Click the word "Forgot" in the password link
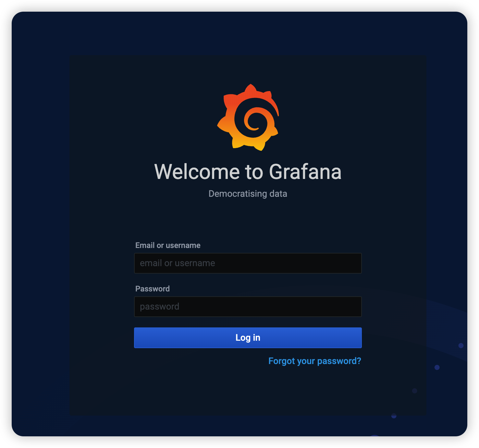 click(x=281, y=361)
